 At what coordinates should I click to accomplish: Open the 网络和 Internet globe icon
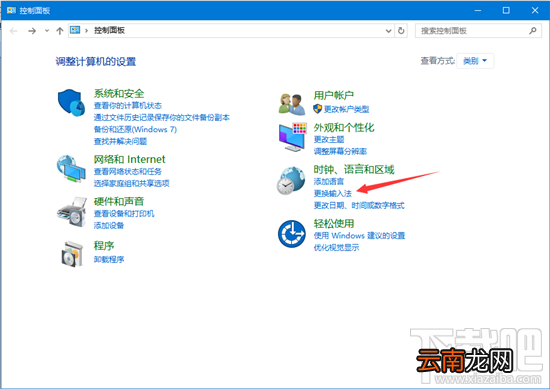71,169
